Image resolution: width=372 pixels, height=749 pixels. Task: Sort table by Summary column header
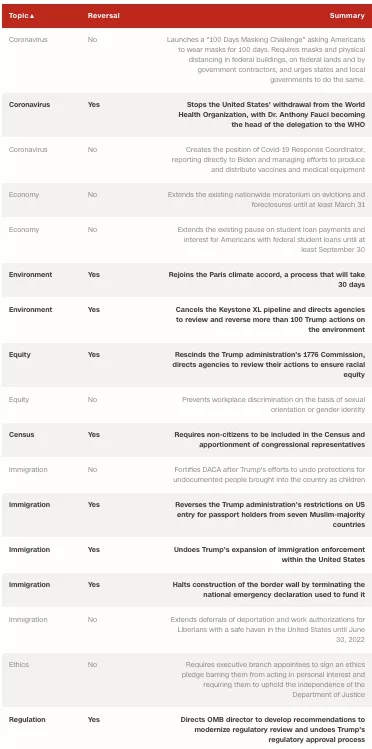point(347,16)
